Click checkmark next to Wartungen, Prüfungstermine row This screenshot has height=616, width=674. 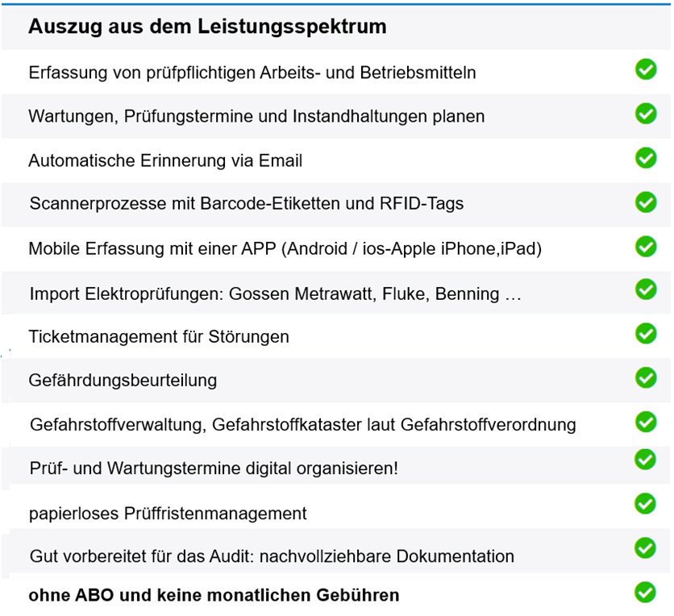(x=646, y=114)
